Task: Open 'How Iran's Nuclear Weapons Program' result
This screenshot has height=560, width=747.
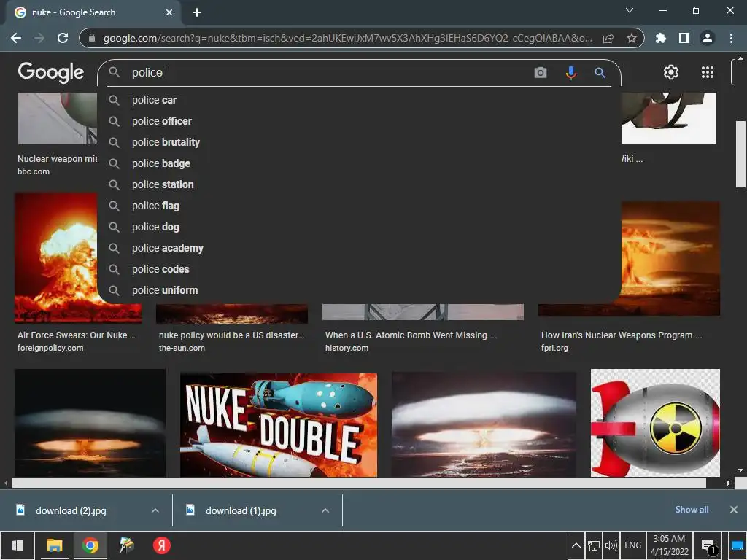Action: click(x=622, y=335)
